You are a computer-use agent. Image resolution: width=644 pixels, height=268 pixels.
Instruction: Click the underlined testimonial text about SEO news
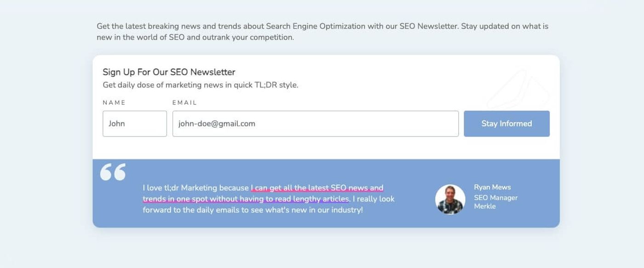click(263, 194)
